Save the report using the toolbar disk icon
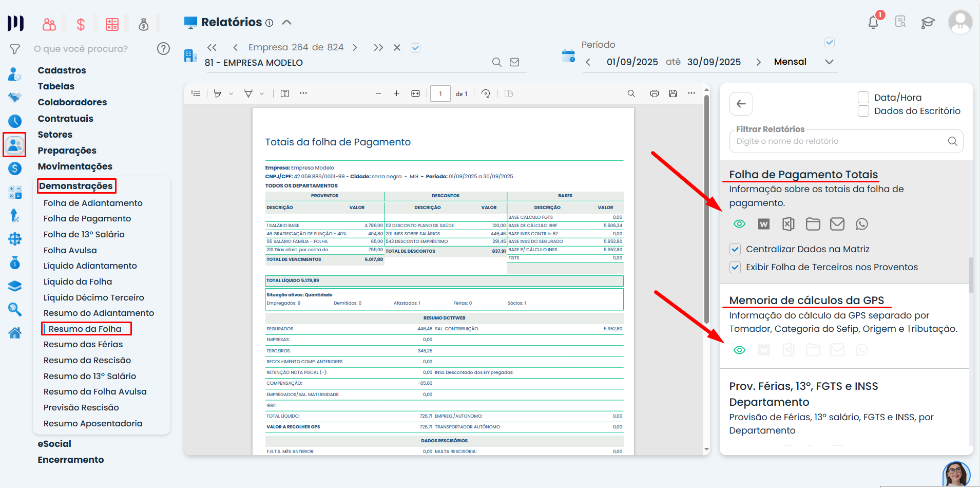Screen dimensions: 980x488 672,93
